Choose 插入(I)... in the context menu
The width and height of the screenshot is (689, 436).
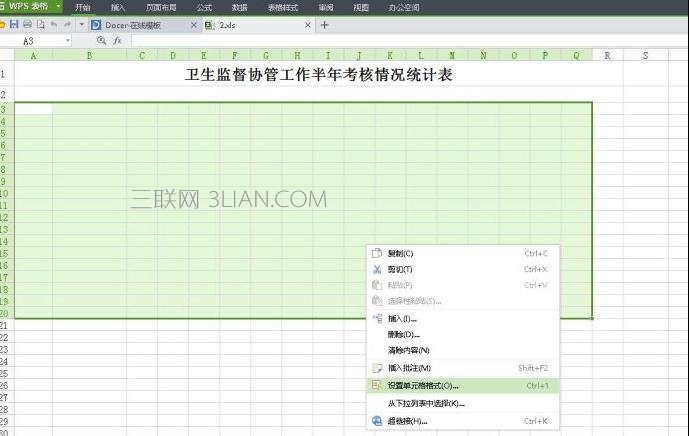[x=463, y=319]
